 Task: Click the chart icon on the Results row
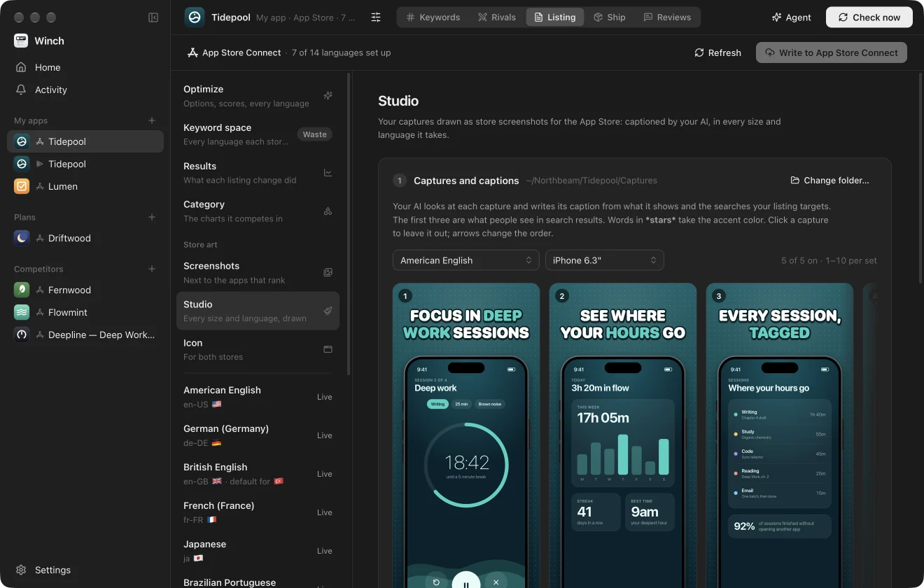[x=328, y=173]
